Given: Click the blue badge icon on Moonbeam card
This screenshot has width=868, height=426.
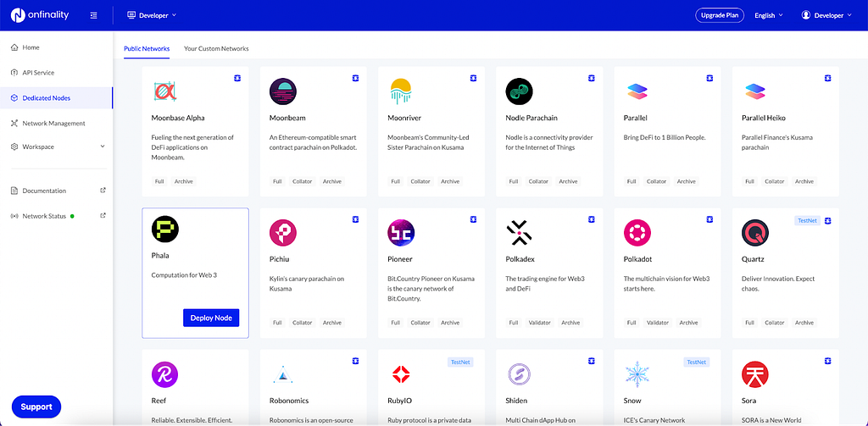Looking at the screenshot, I should tap(355, 79).
